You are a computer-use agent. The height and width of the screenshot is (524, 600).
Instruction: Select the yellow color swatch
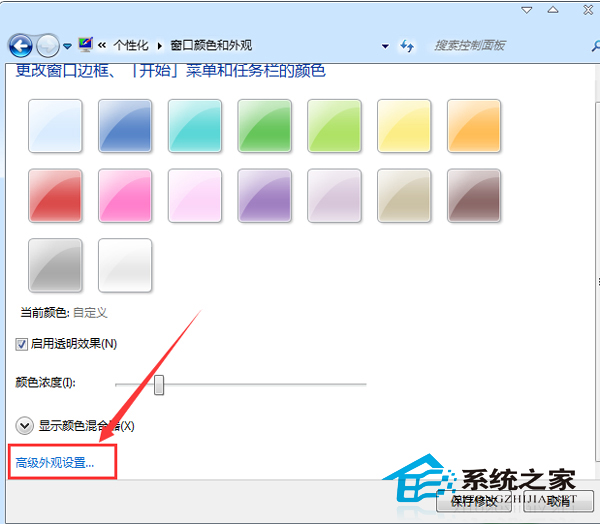click(x=404, y=126)
